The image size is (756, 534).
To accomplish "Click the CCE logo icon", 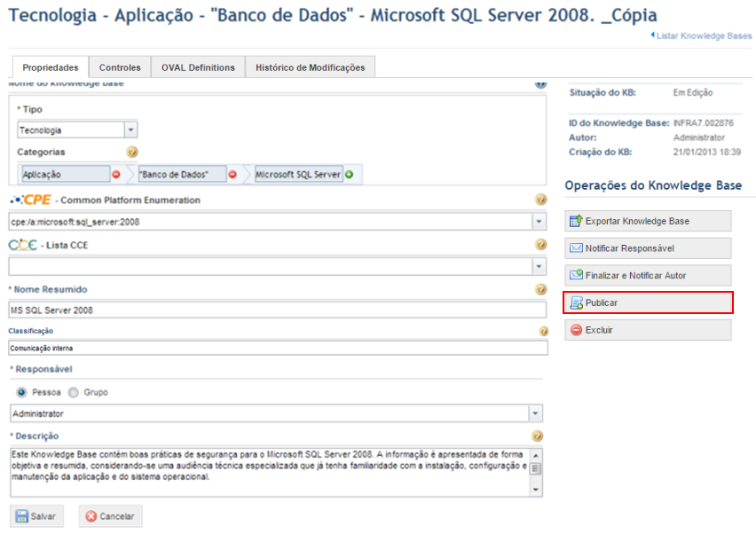I will (23, 245).
